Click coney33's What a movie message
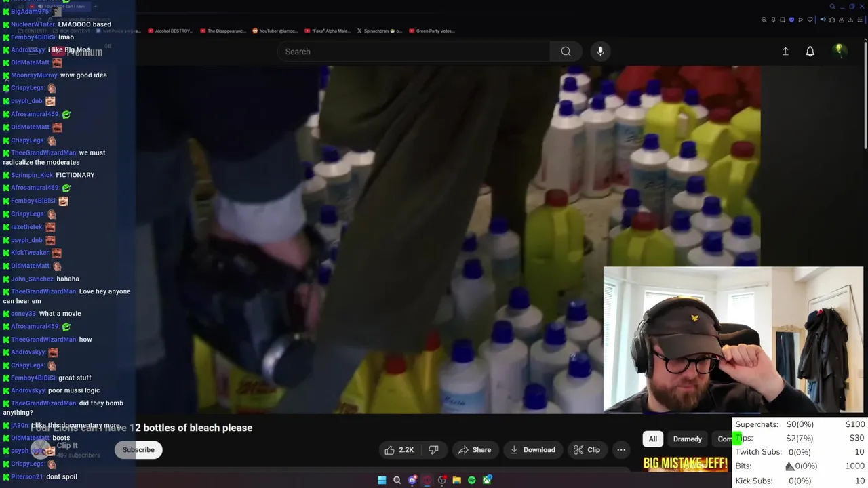 [x=60, y=314]
